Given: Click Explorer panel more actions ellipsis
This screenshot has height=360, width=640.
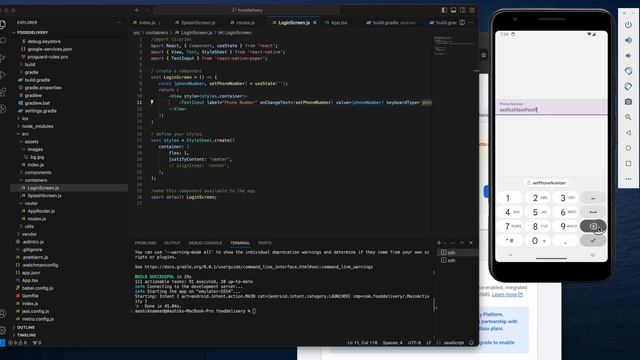Looking at the screenshot, I should point(119,23).
